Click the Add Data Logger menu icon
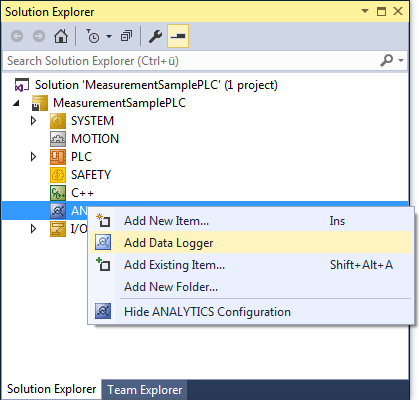The height and width of the screenshot is (400, 419). pos(103,242)
